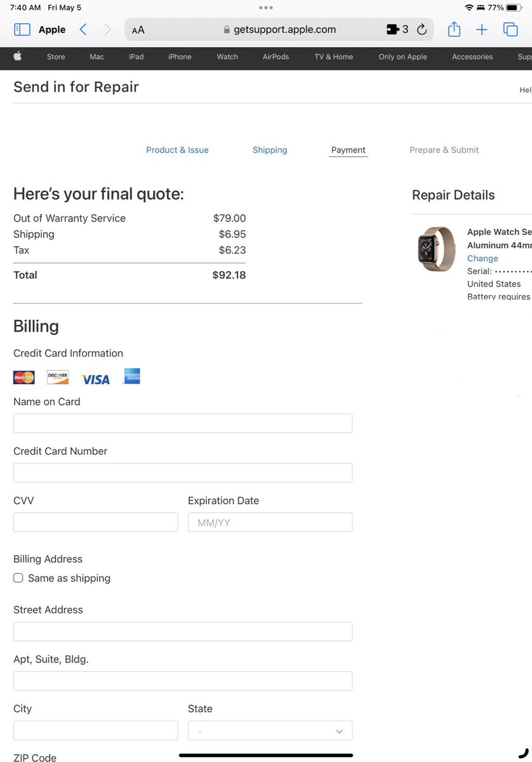
Task: Go to the Product & Issue step
Action: click(177, 150)
